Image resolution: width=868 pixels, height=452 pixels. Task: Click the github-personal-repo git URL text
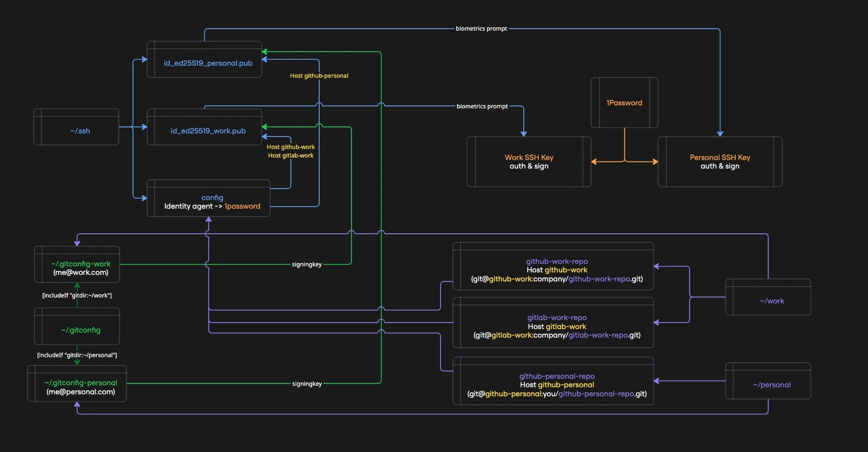pos(557,394)
